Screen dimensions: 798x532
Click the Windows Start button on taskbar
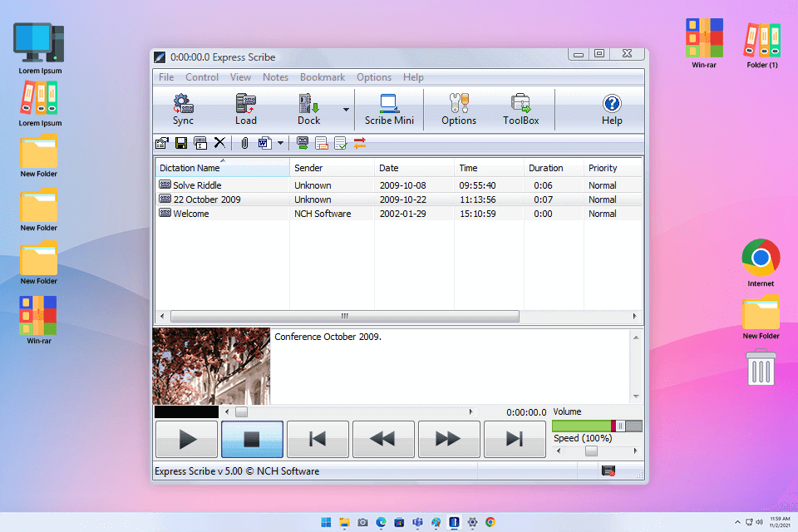(326, 522)
